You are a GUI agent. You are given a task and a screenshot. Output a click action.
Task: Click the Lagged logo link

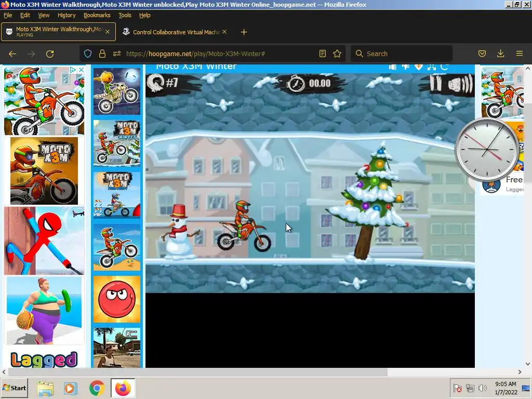pos(44,360)
